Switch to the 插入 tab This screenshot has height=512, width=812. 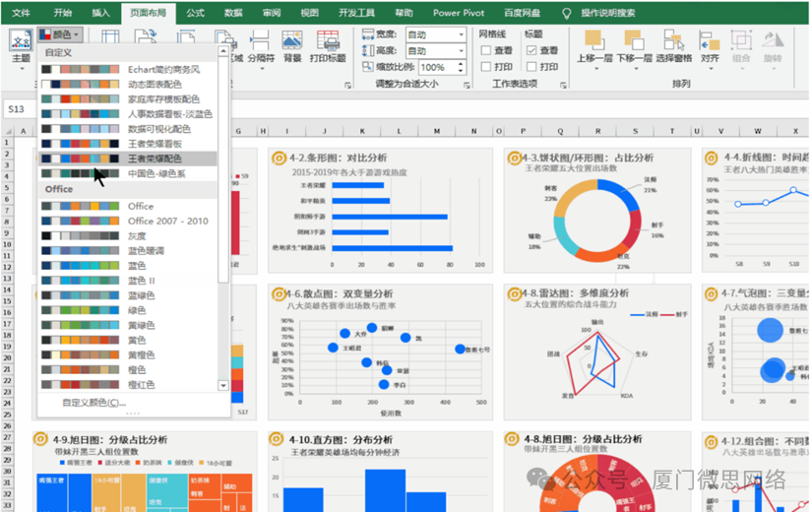[101, 13]
